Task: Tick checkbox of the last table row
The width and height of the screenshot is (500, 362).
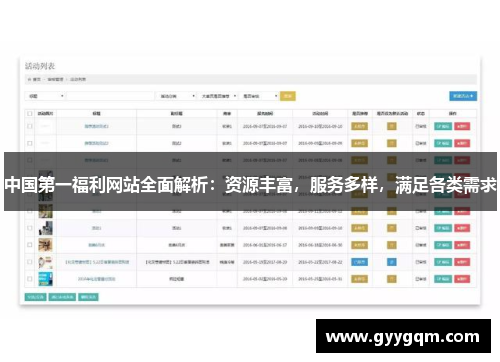Action: (x=30, y=279)
